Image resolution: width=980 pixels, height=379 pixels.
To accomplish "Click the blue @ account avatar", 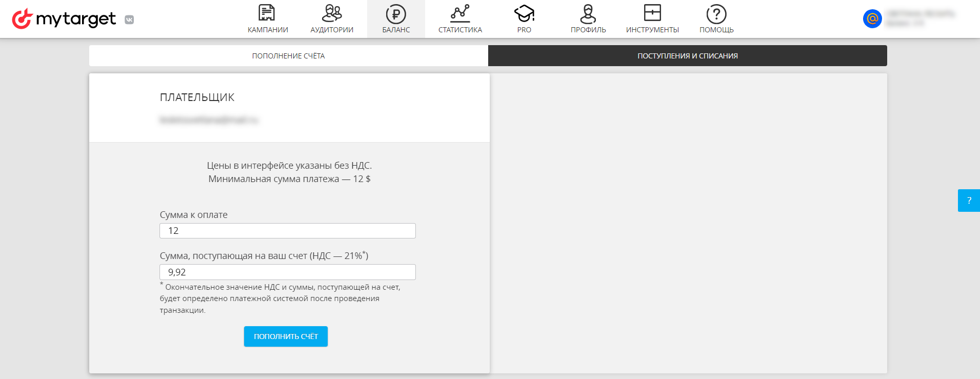I will click(872, 19).
